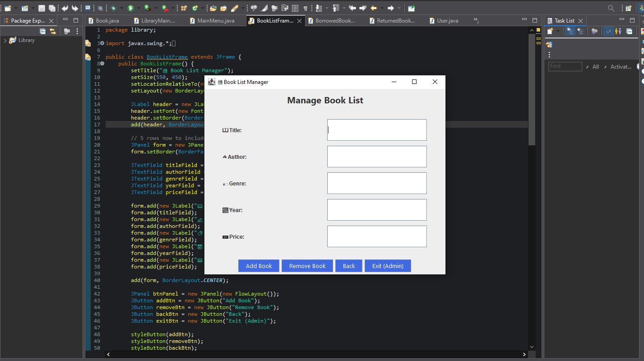Click into the Author text field

pos(377,157)
